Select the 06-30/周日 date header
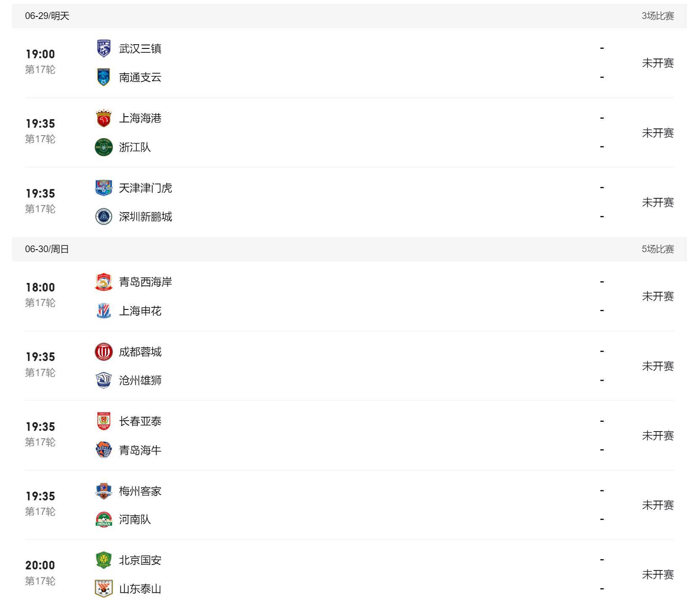Viewport: 700px width, 605px height. click(47, 249)
